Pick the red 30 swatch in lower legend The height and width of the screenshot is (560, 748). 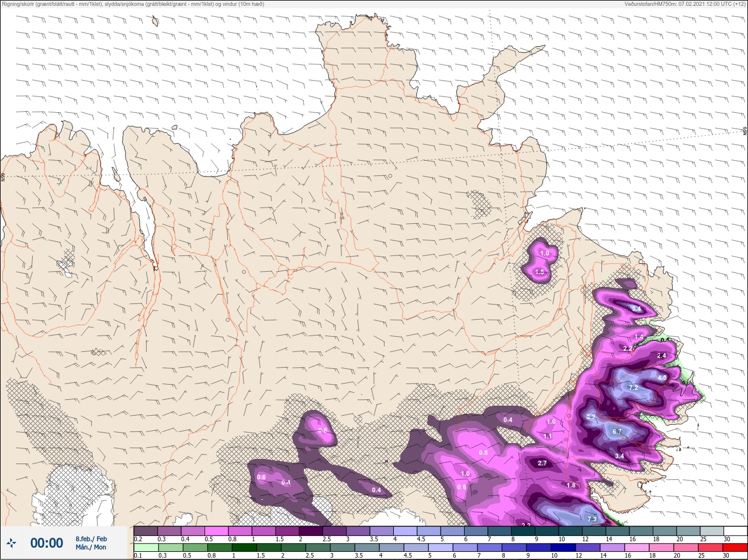click(735, 548)
